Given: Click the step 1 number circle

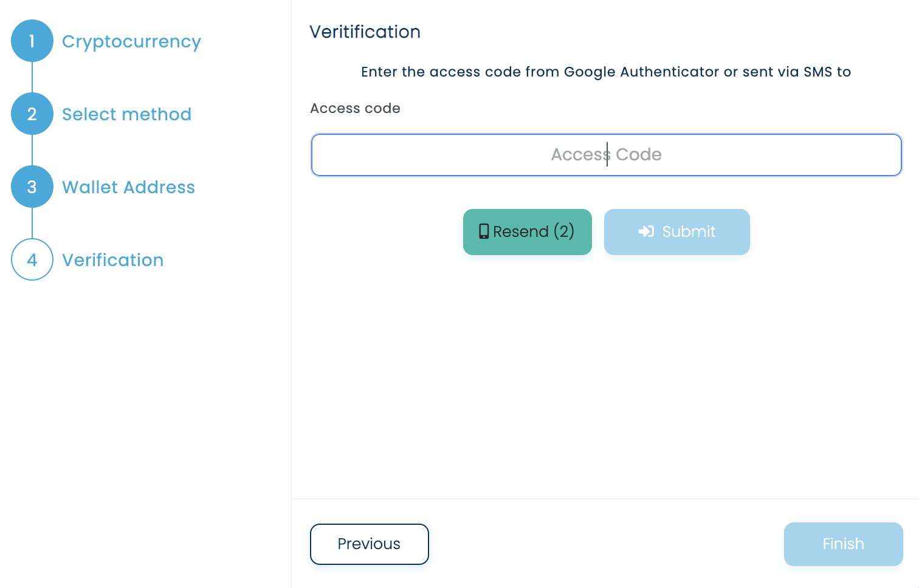Looking at the screenshot, I should (x=32, y=41).
